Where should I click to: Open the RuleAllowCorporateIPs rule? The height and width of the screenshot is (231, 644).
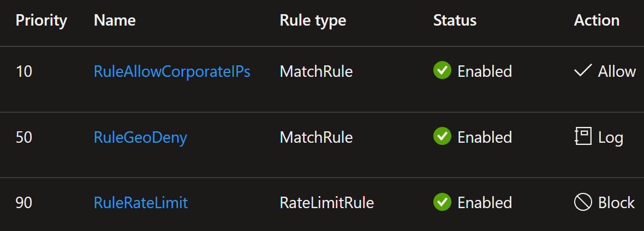coord(172,71)
